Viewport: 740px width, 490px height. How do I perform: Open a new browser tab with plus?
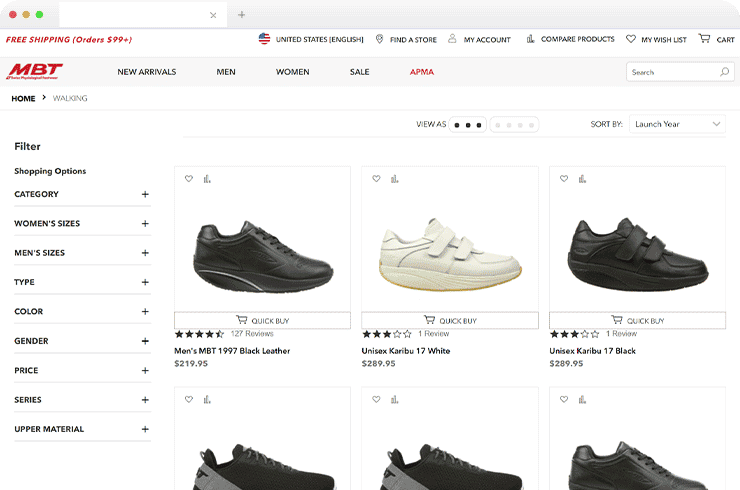click(x=242, y=15)
